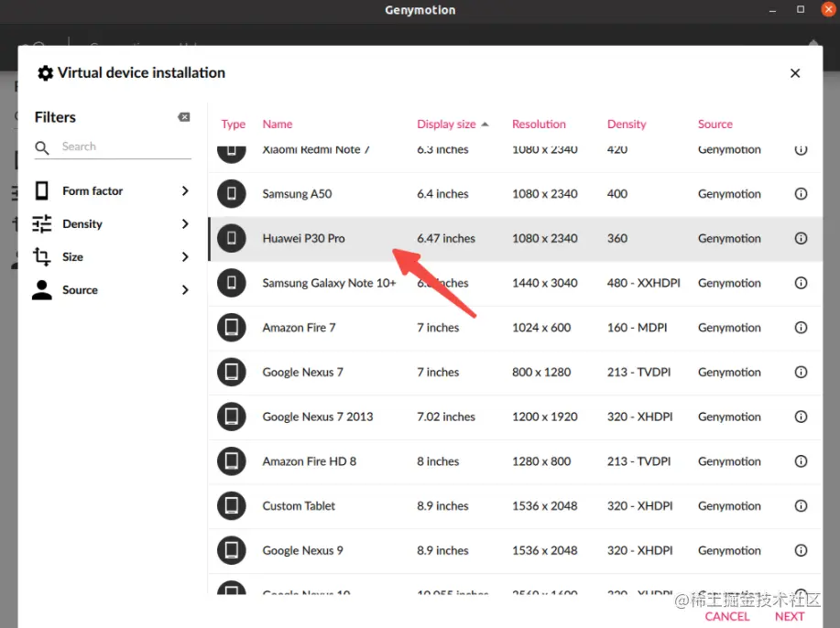Click the CANCEL button
Screen dimensions: 840x628
tap(727, 617)
